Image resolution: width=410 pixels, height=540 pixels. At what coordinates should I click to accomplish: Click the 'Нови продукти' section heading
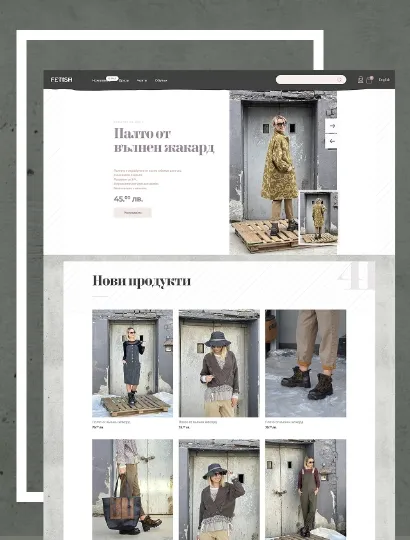(x=141, y=281)
